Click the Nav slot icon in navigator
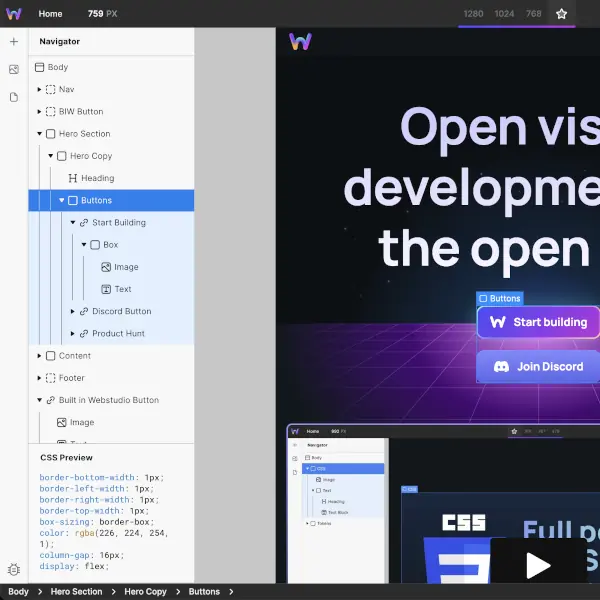This screenshot has width=600, height=600. [51, 90]
